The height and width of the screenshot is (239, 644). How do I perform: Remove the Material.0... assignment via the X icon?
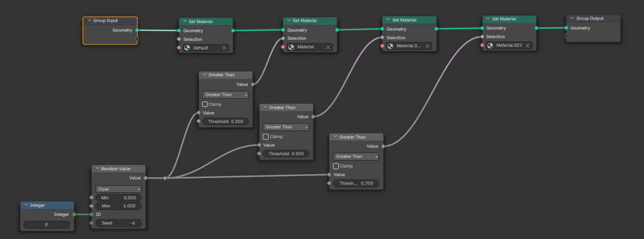point(427,46)
